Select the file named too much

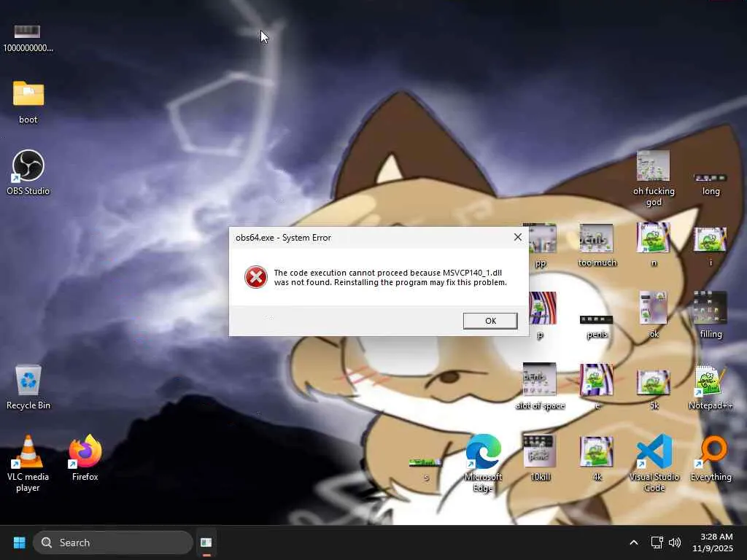click(597, 245)
